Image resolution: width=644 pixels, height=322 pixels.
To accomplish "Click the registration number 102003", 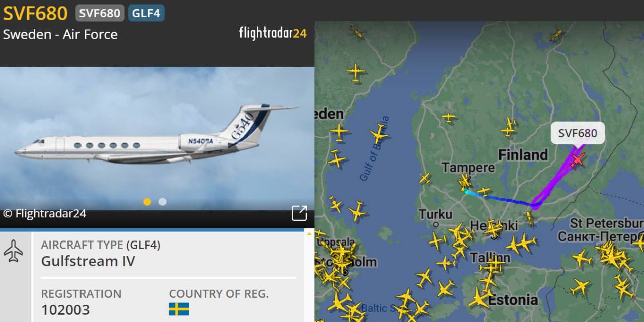I will tap(65, 310).
